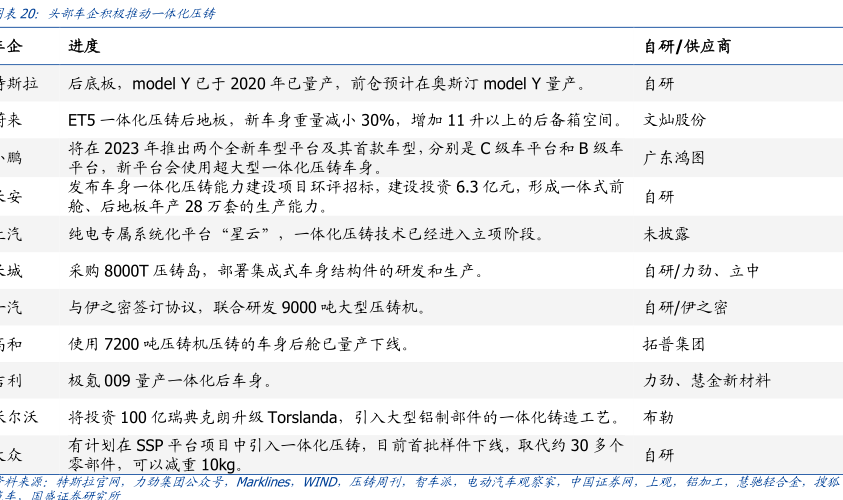The image size is (843, 500).
Task: Click the supplier cell '广东鸿图'
Action: [674, 158]
